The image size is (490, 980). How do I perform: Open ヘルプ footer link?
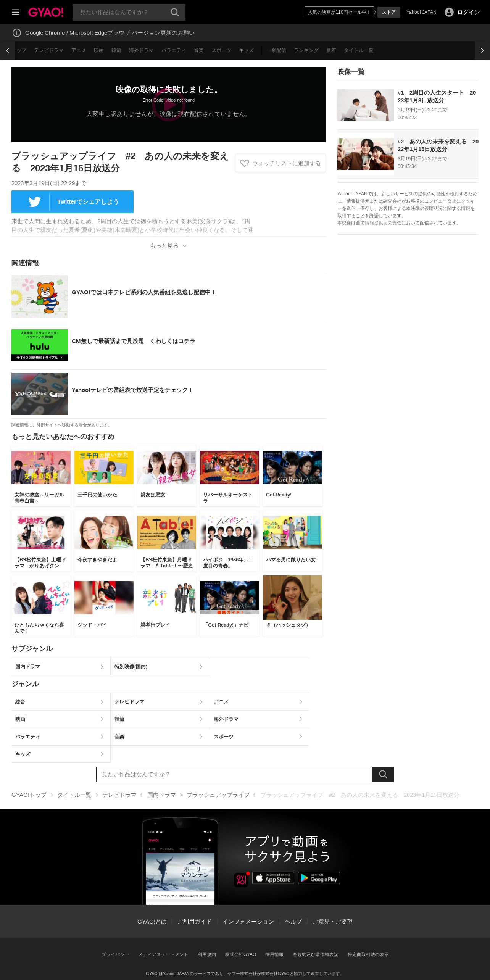pos(293,922)
